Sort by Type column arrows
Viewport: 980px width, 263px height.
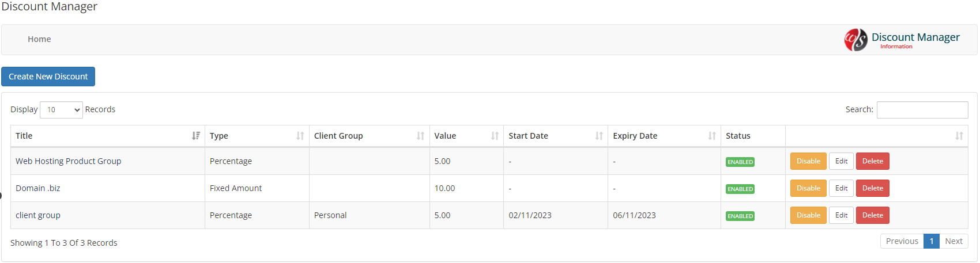pos(300,136)
